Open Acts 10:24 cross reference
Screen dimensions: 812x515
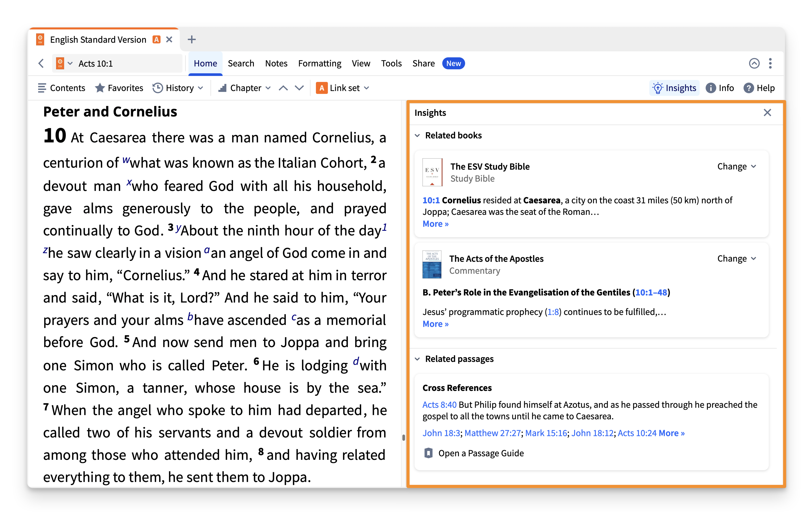[x=637, y=433]
